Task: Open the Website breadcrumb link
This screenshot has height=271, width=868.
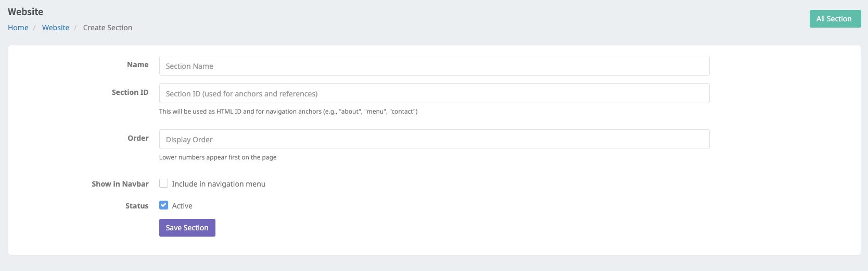Action: (56, 28)
